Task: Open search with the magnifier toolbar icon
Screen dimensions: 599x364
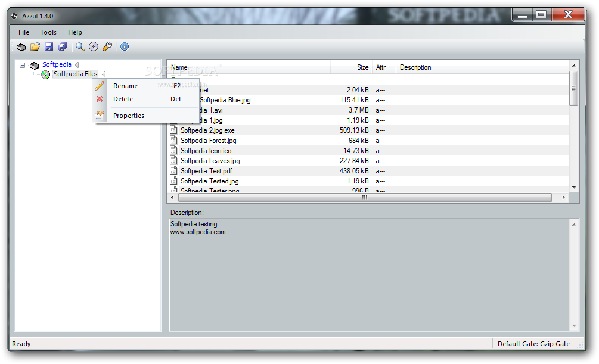Action: tap(80, 46)
